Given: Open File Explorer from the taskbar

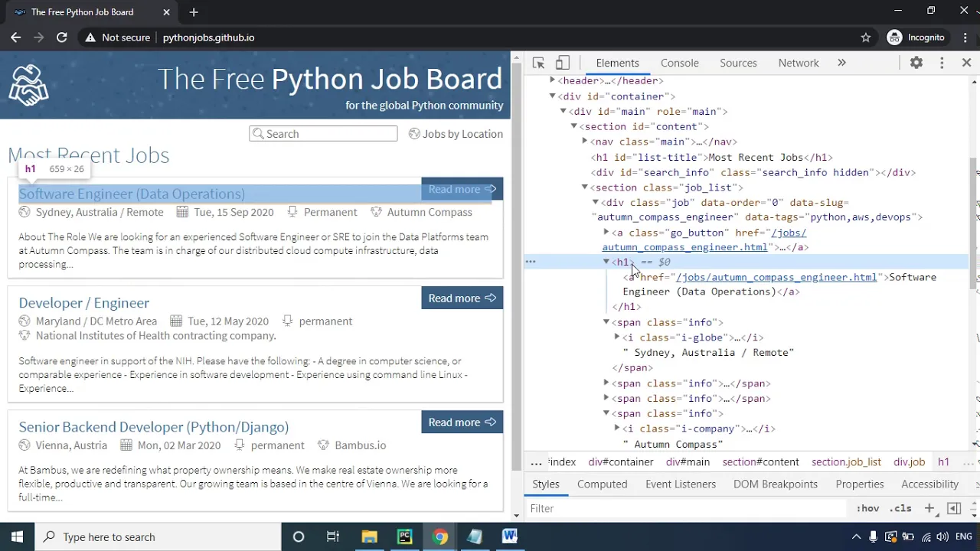Looking at the screenshot, I should click(369, 536).
